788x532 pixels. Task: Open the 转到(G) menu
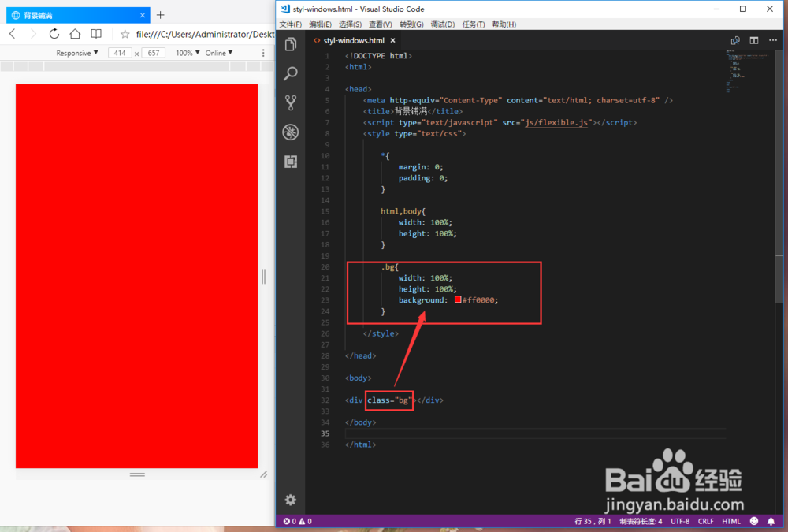click(411, 24)
